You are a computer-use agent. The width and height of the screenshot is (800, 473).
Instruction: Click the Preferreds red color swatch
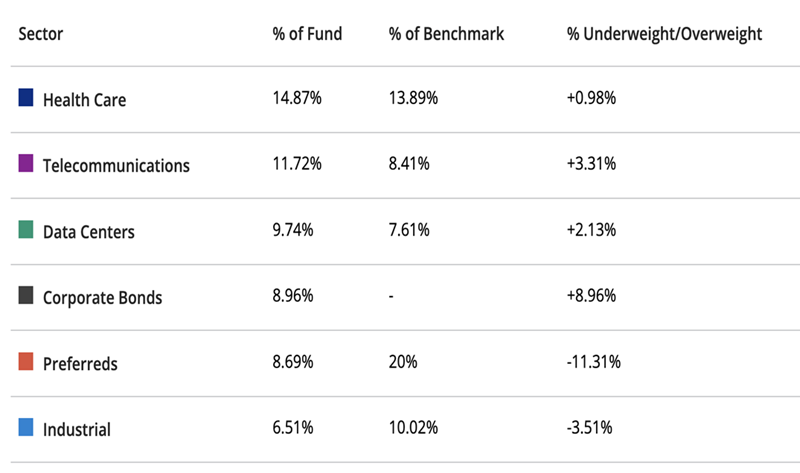pyautogui.click(x=26, y=362)
